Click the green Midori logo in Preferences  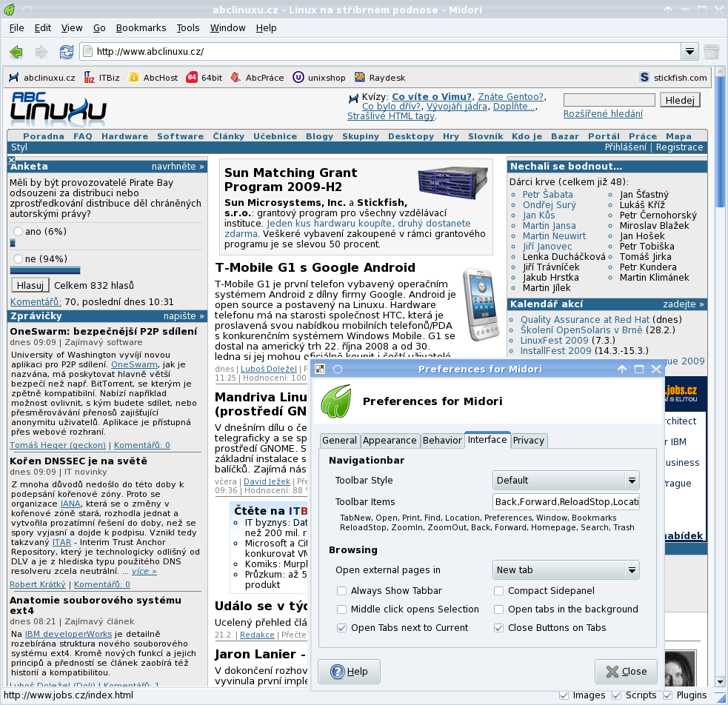point(336,401)
